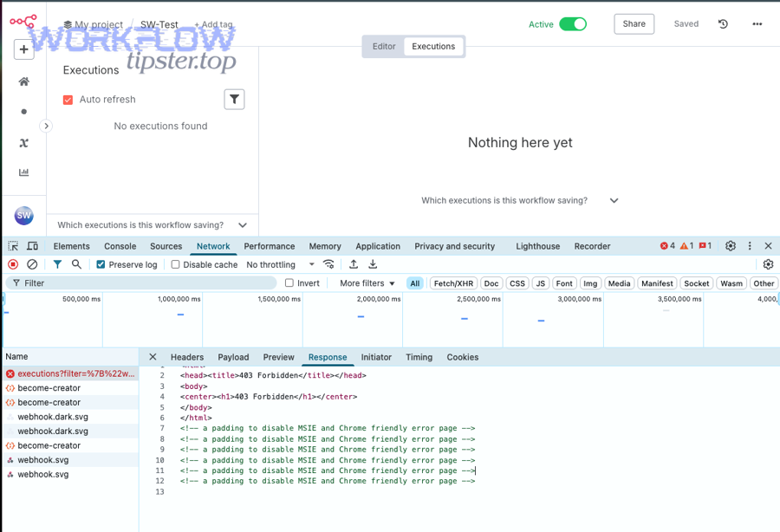
Task: Toggle DevTools device toolbar icon
Action: click(x=32, y=246)
